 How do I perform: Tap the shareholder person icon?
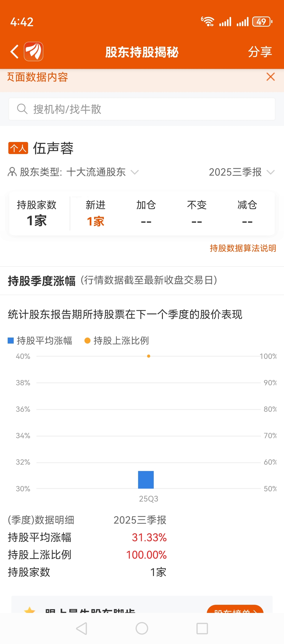pos(12,172)
